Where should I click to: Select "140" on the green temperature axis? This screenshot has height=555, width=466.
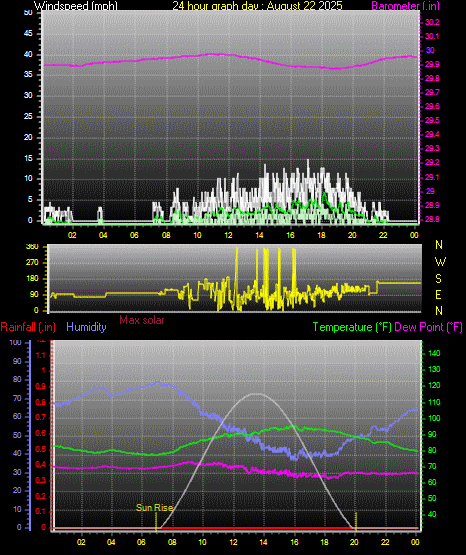coord(434,353)
